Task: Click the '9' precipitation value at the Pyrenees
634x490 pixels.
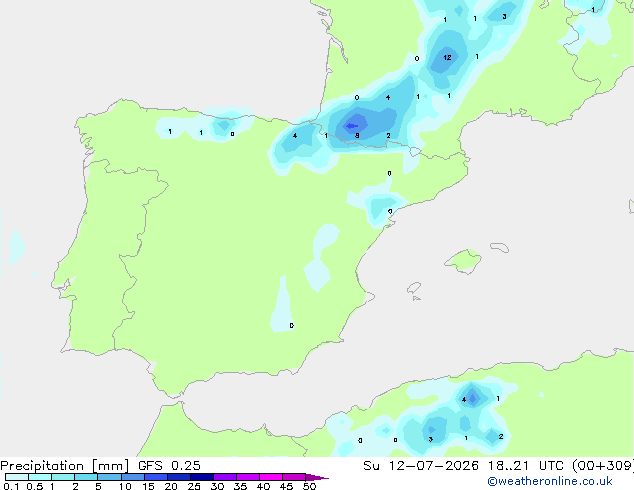Action: (x=357, y=135)
